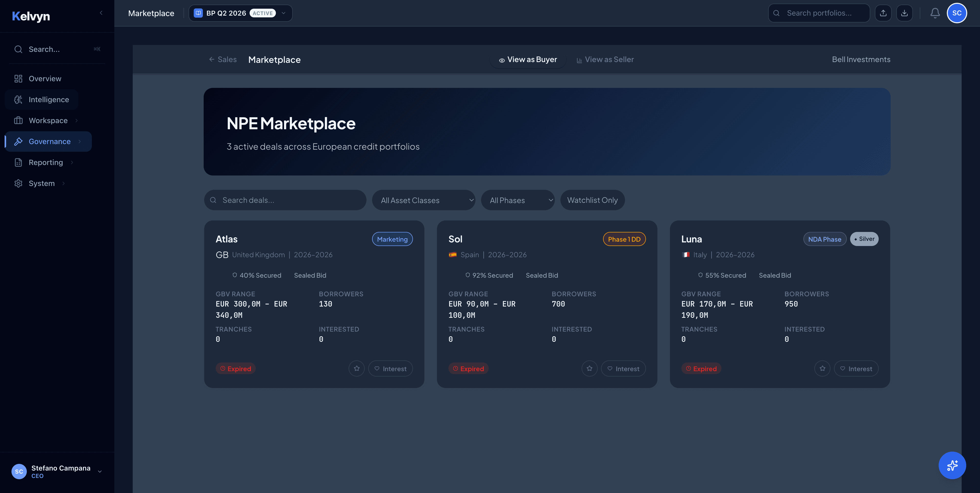980x493 pixels.
Task: Express Interest in the Atlas deal
Action: pos(390,368)
